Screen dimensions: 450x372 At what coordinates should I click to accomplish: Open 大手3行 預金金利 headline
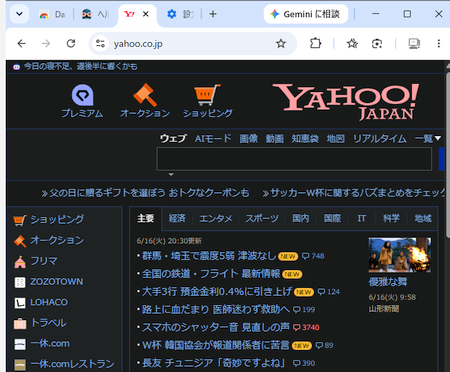coord(217,292)
